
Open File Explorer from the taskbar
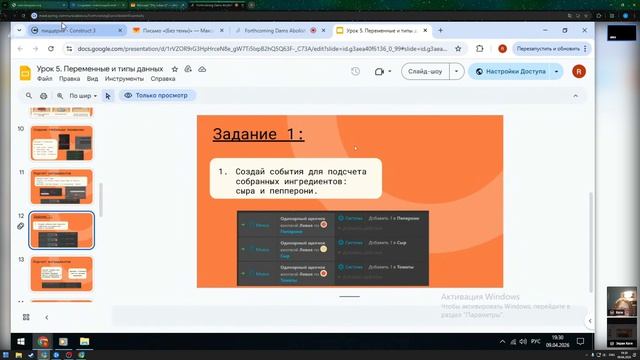pos(84,341)
